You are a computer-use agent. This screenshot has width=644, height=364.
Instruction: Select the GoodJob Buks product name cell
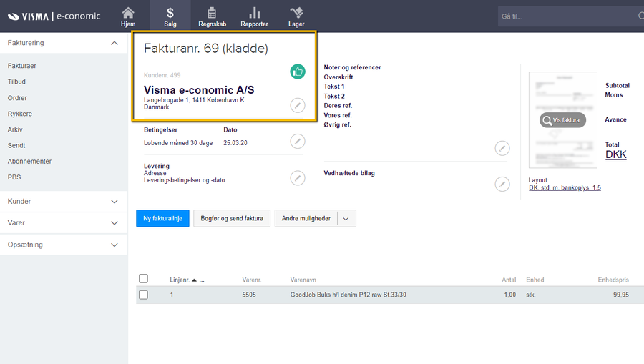348,295
